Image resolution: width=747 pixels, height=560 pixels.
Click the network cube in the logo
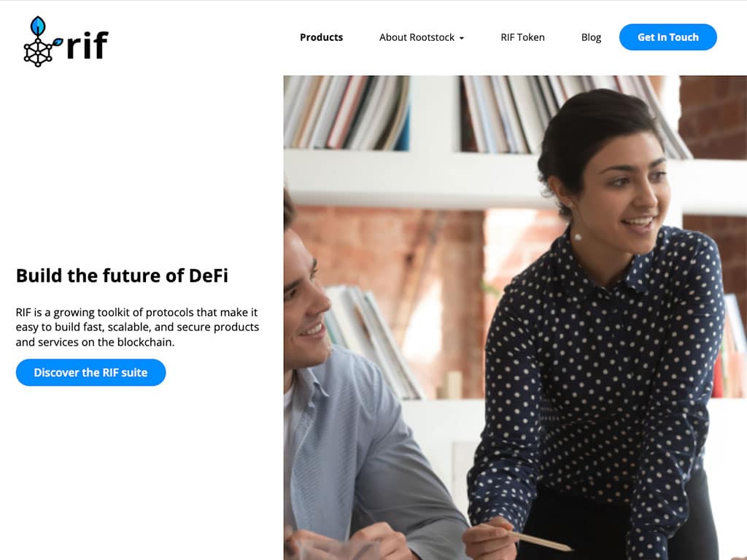click(x=38, y=52)
